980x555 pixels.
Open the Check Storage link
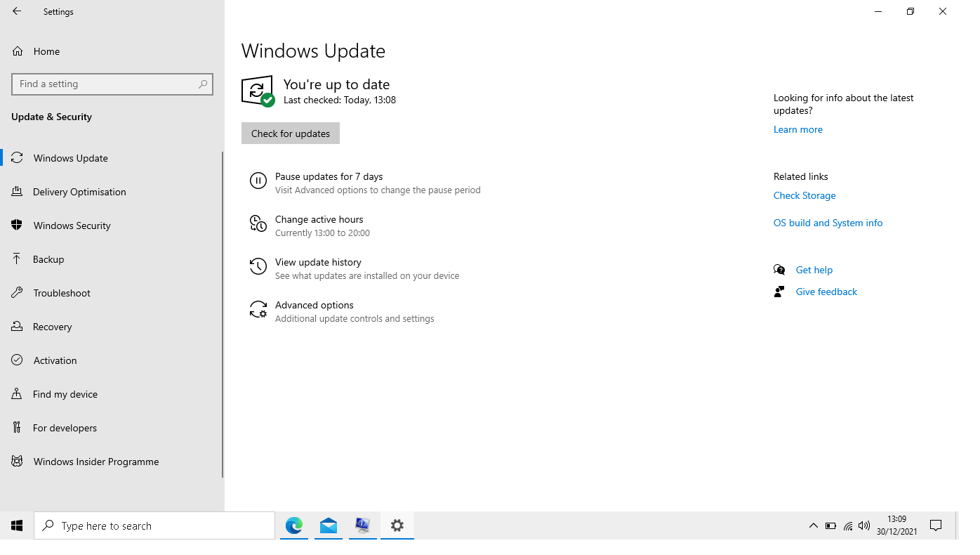tap(804, 195)
